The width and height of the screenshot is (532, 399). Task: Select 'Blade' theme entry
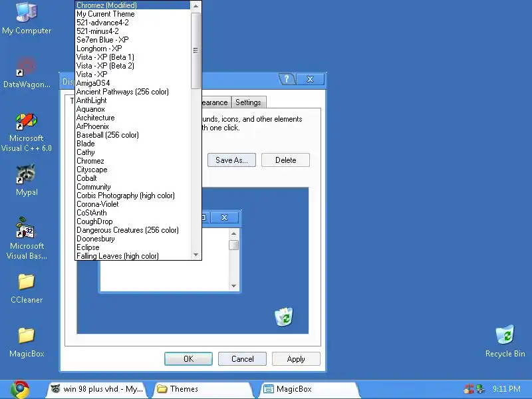(x=132, y=144)
